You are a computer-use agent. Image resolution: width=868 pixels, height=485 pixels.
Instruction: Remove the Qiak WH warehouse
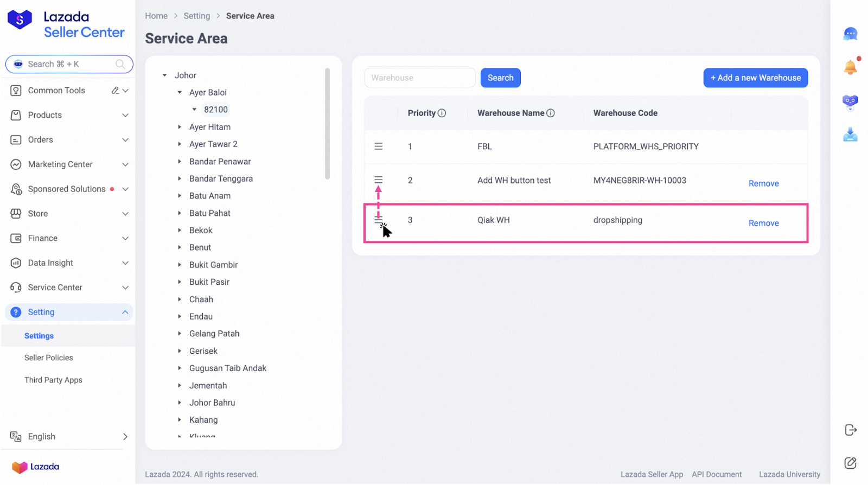[763, 223]
